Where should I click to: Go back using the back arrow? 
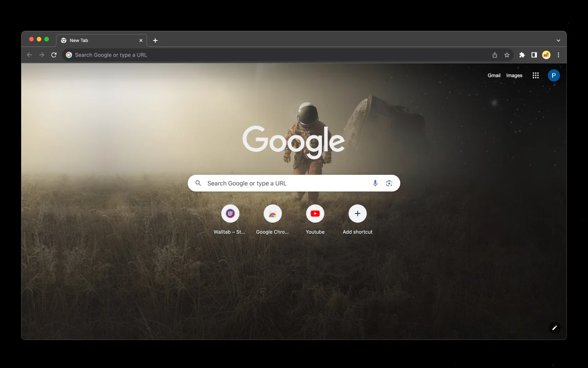29,55
